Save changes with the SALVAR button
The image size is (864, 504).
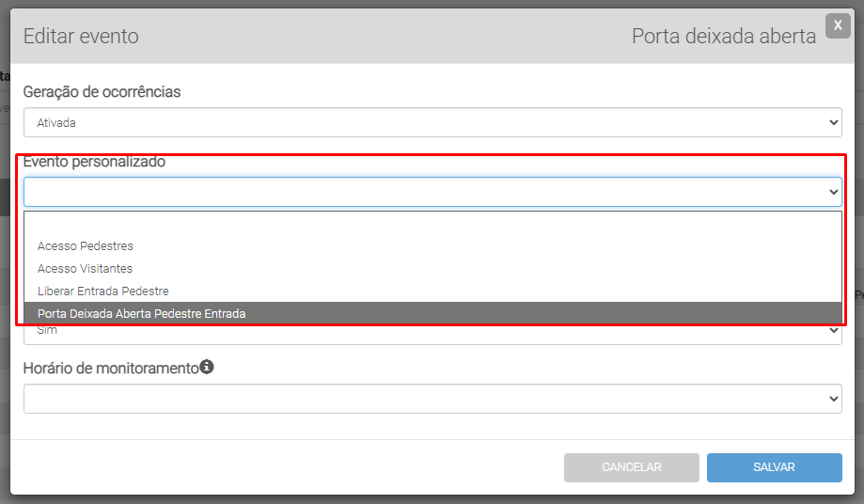point(774,467)
